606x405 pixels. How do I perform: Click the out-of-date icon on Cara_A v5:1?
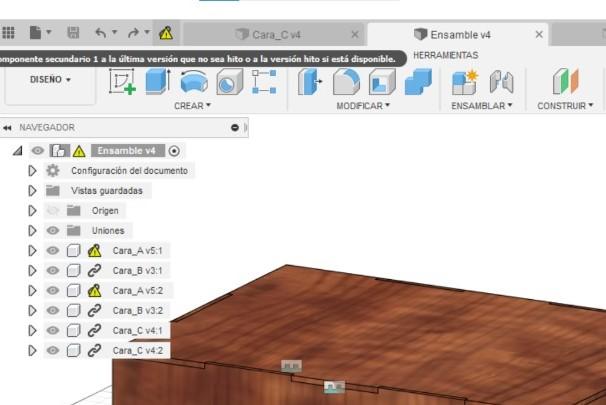(94, 251)
